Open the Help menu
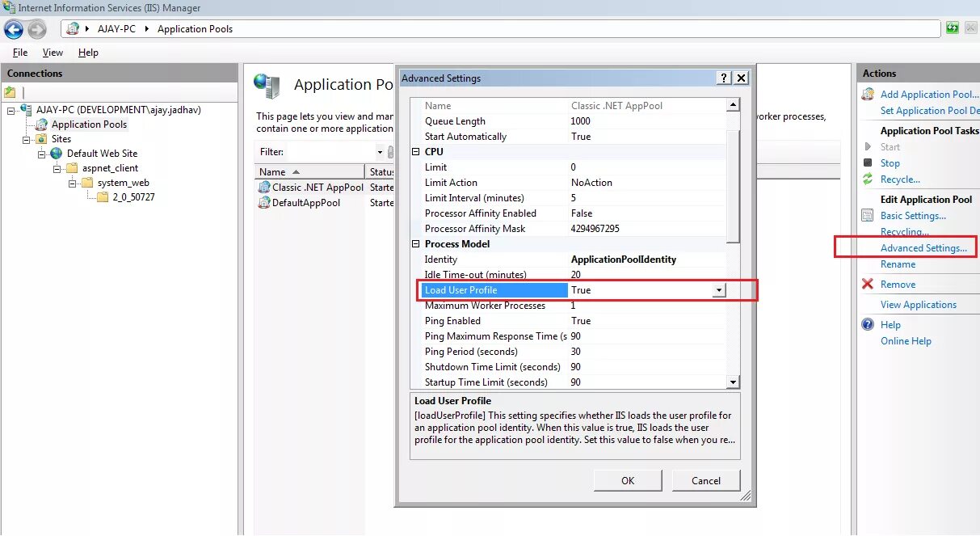 click(x=88, y=53)
